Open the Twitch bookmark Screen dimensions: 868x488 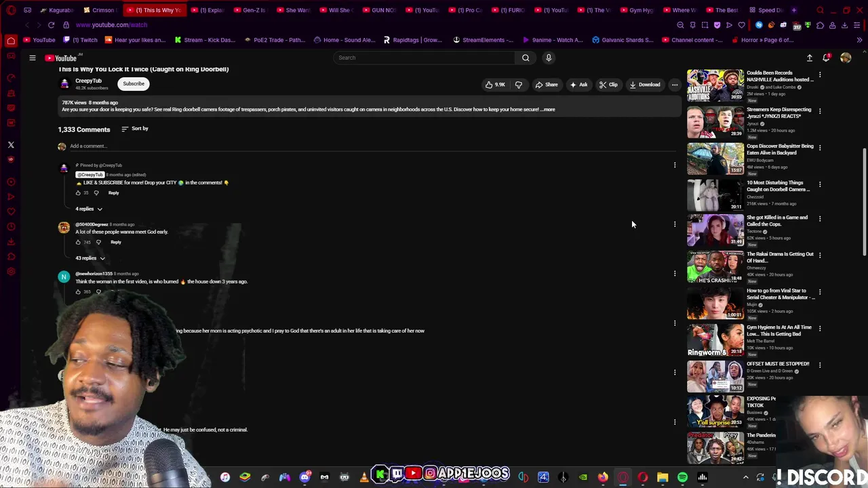80,40
